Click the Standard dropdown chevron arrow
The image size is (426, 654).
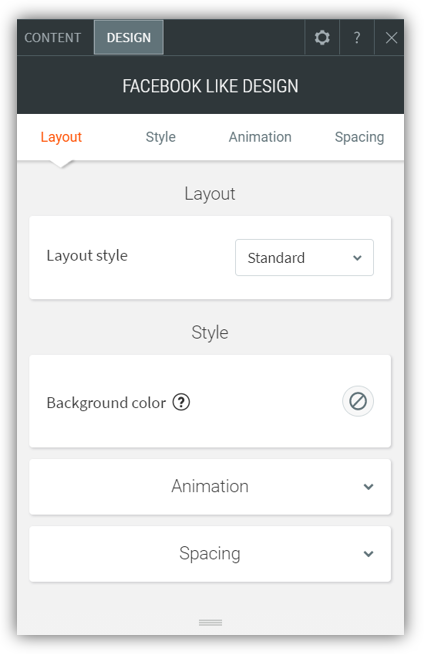357,258
